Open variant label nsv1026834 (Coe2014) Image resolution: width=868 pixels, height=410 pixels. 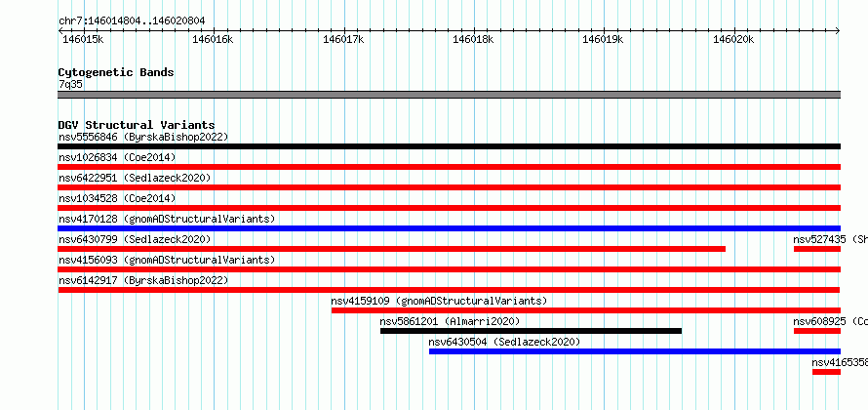click(117, 157)
